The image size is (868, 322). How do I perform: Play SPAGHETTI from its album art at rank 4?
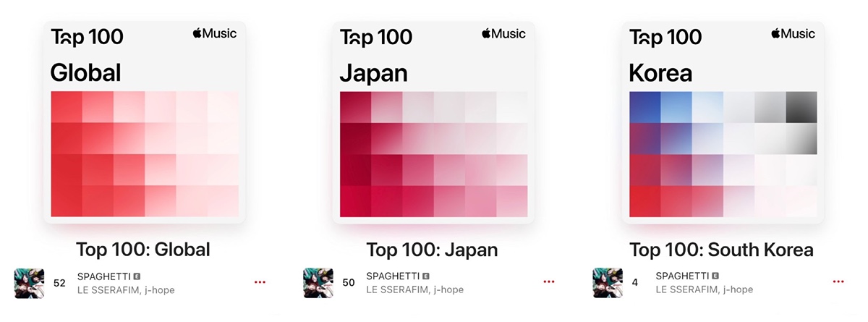[x=608, y=283]
